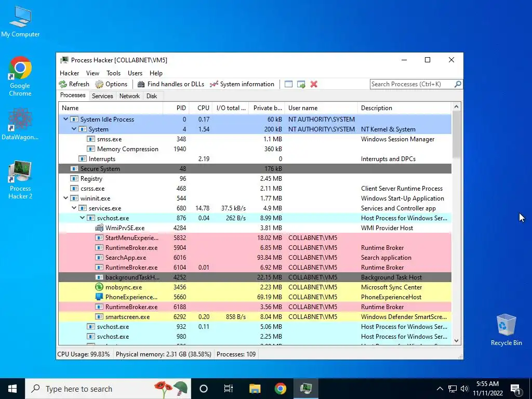Collapse the System Idle Process tree
Screen dimensions: 532x399
[66, 119]
